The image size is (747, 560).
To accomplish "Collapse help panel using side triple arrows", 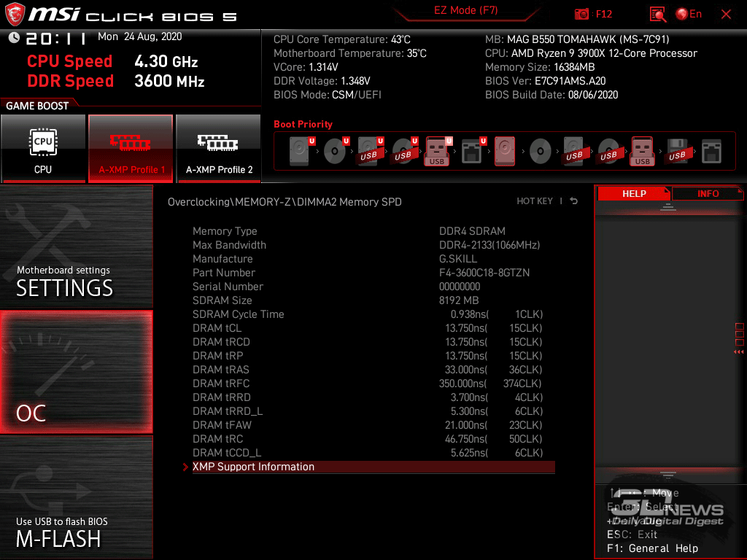I will 739,352.
